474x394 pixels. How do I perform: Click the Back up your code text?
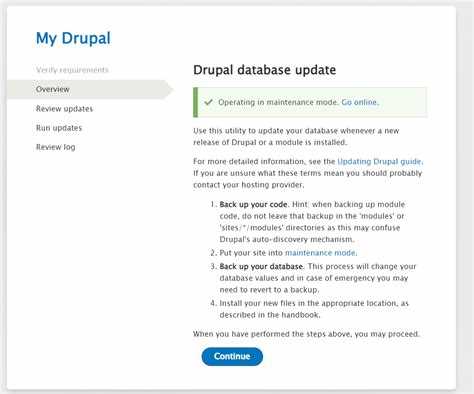(253, 204)
